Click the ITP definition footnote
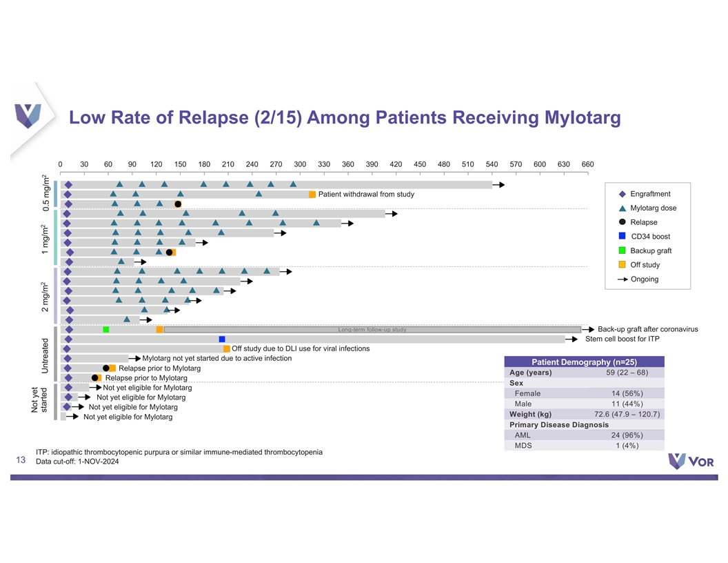The image size is (728, 563). click(179, 452)
